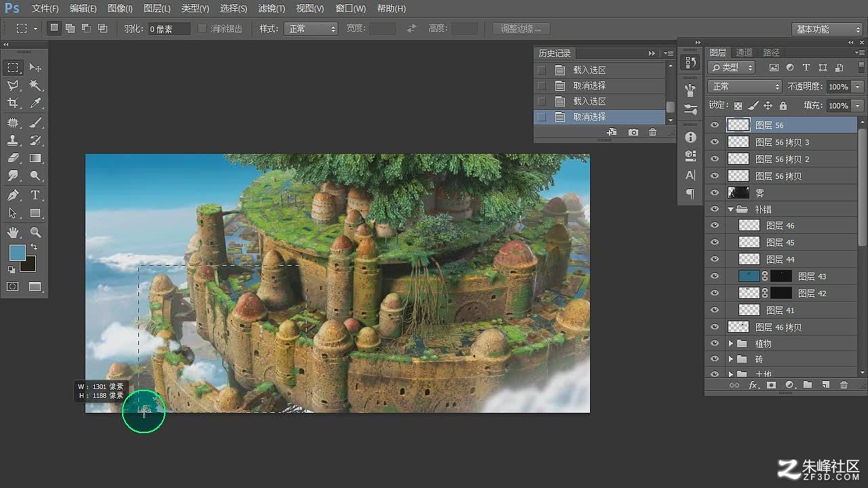Viewport: 868px width, 488px height.
Task: Hide the 植物 group
Action: coord(714,344)
